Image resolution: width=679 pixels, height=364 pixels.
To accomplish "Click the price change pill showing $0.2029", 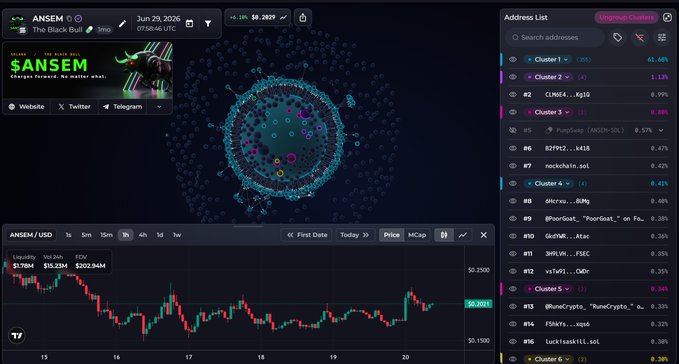I will 258,18.
